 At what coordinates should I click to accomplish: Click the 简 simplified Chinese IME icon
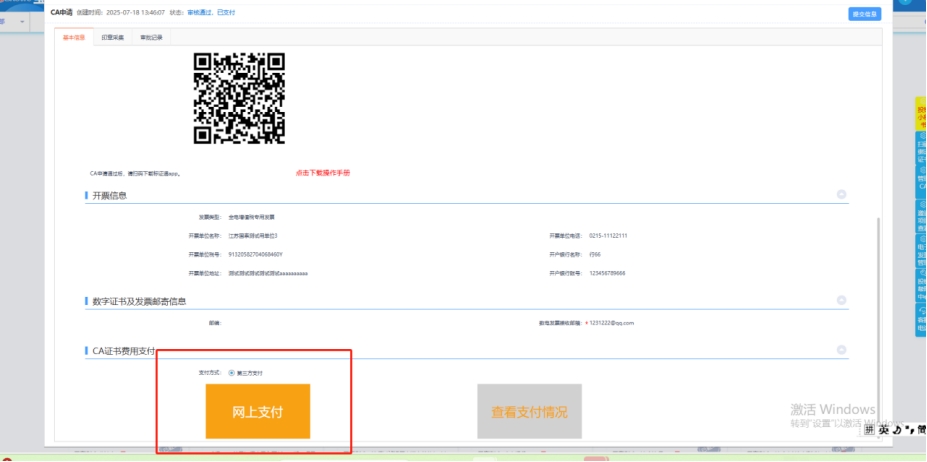pyautogui.click(x=919, y=429)
